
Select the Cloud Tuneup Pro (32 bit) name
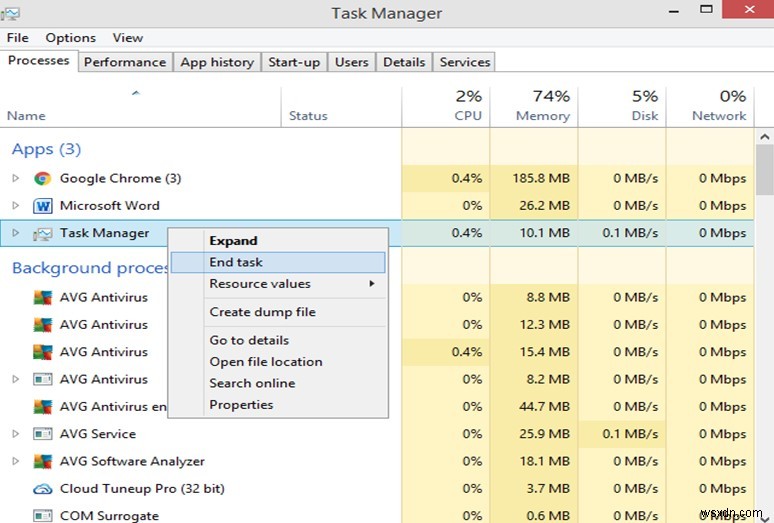[x=142, y=489]
